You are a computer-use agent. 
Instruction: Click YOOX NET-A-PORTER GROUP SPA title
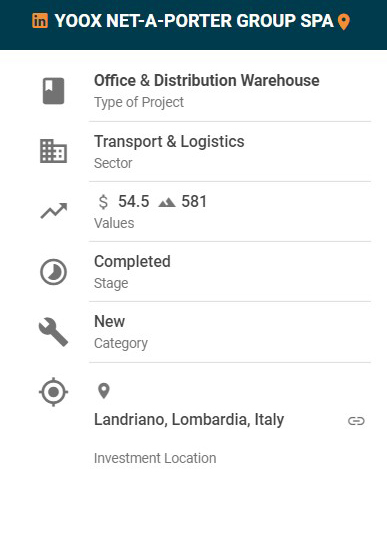coord(194,21)
